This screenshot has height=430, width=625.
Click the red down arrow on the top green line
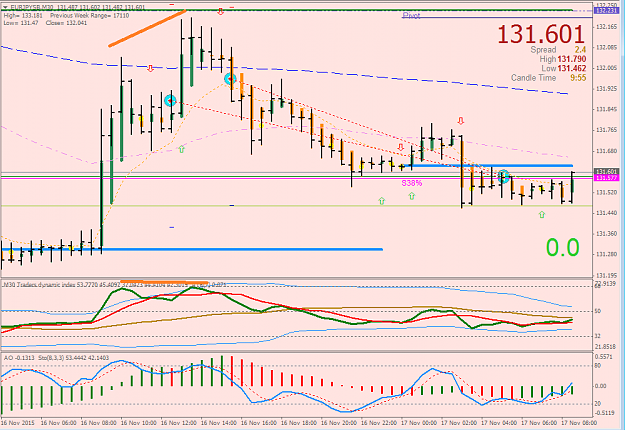[220, 12]
